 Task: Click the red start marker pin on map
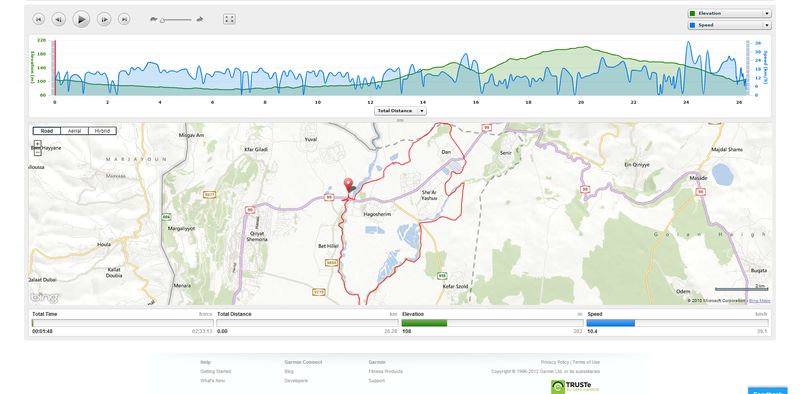(x=348, y=186)
